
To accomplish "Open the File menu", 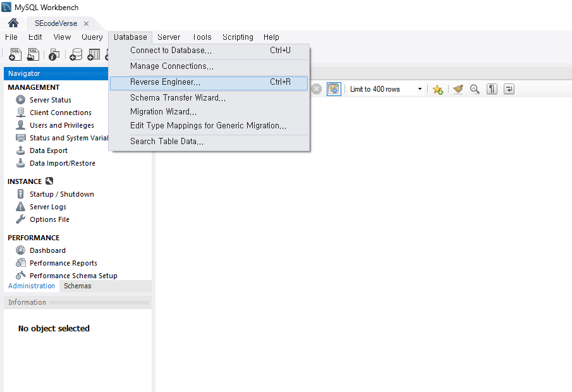I will 11,37.
